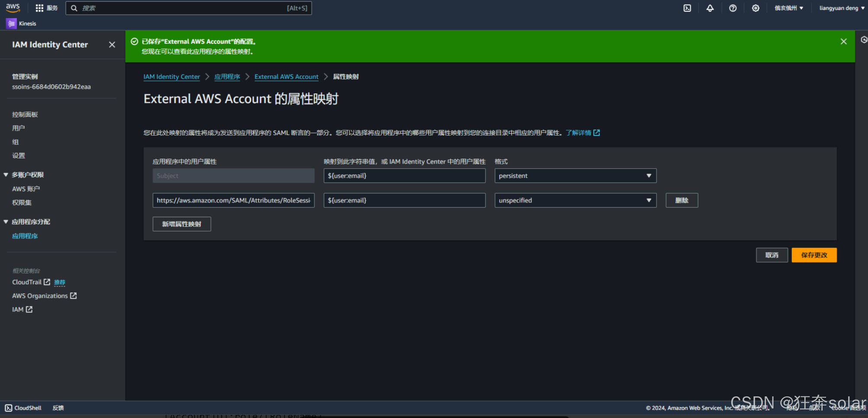The width and height of the screenshot is (868, 418).
Task: Click the search magnifier icon
Action: (74, 8)
